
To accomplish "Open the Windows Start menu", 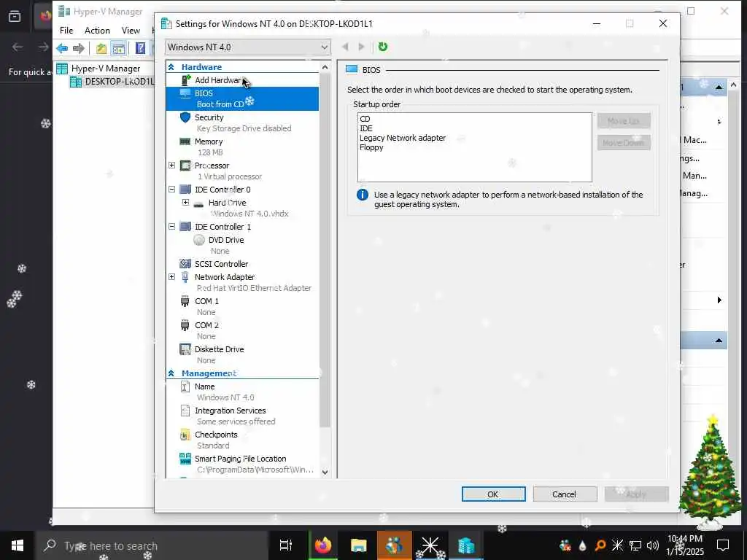I will coord(18,545).
